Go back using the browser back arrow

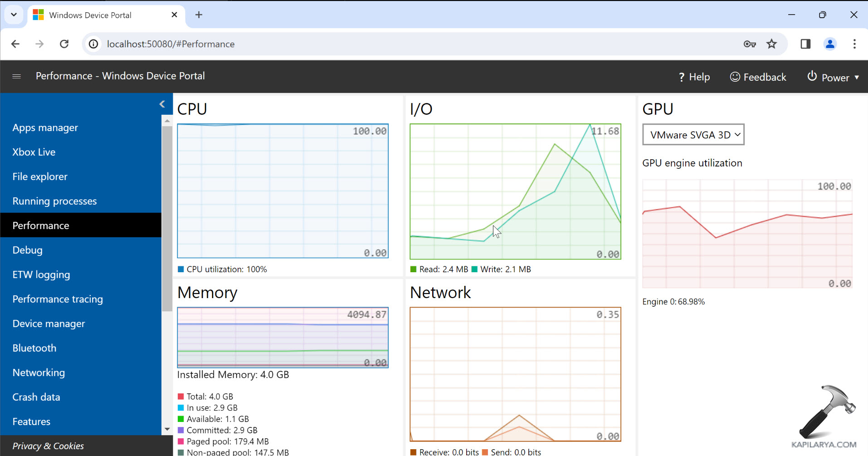[x=15, y=44]
